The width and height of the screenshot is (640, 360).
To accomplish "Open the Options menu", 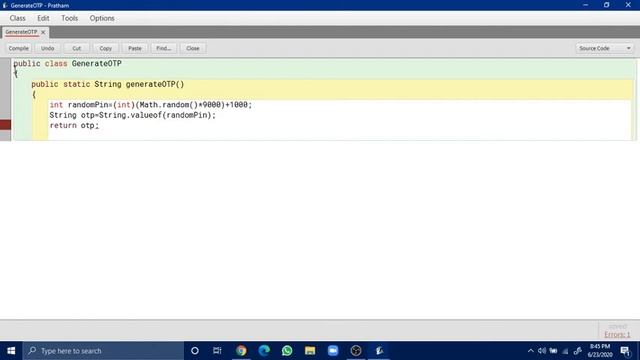I will (102, 18).
